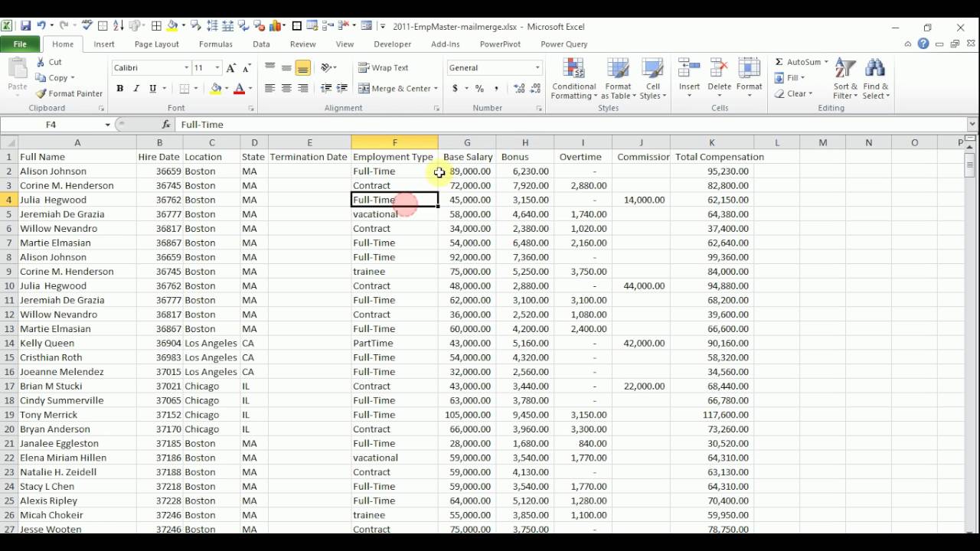The height and width of the screenshot is (551, 980).
Task: Open the Name Box dropdown arrow
Action: (x=107, y=124)
